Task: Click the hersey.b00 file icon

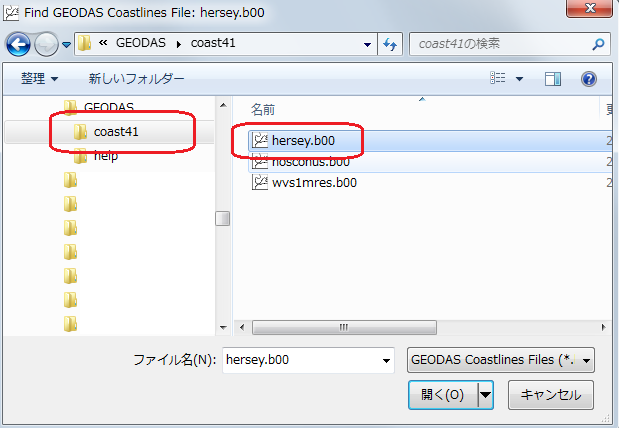Action: (260, 141)
